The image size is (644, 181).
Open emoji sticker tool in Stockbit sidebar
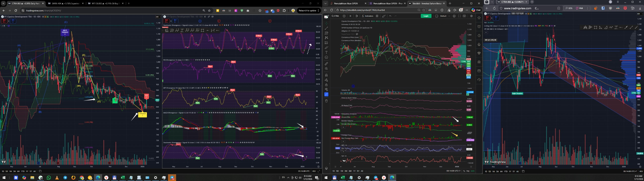(x=326, y=57)
